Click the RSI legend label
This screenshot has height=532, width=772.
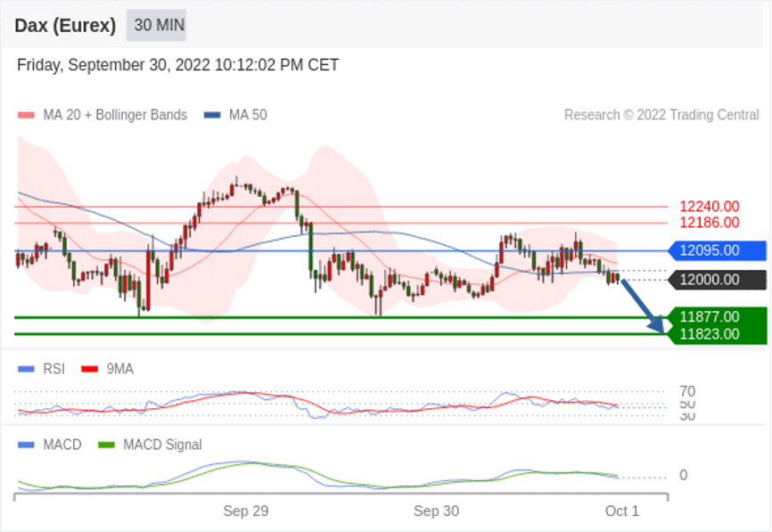point(54,369)
